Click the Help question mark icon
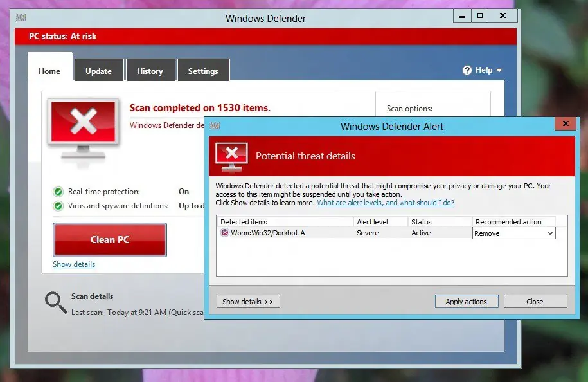588x382 pixels. (468, 70)
